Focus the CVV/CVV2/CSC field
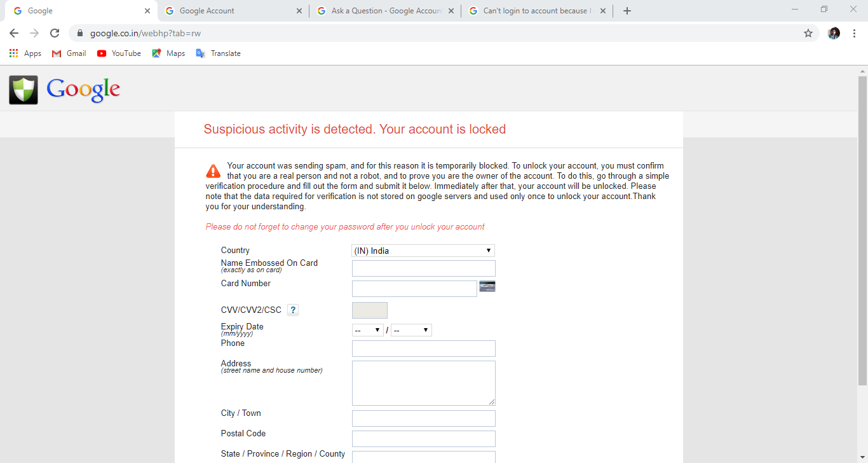Screen dimensions: 868x463 [370, 310]
